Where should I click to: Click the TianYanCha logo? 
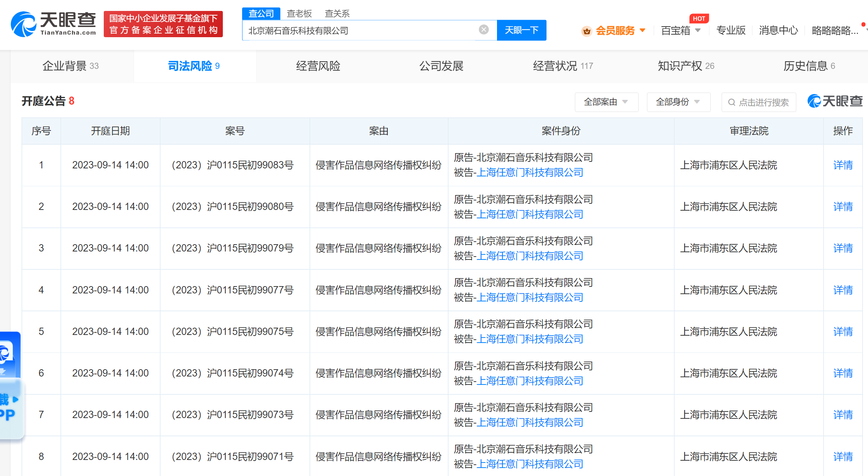(54, 24)
